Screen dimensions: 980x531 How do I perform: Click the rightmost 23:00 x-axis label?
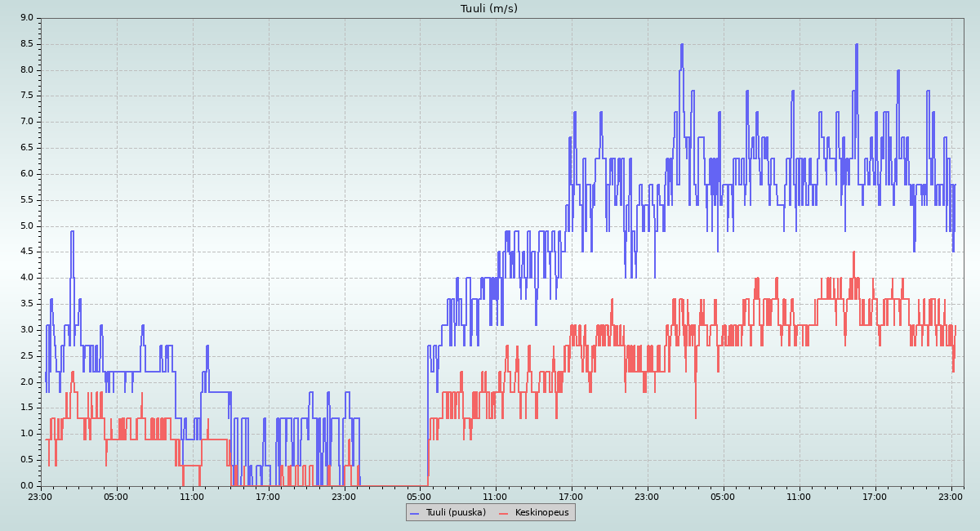pos(951,496)
